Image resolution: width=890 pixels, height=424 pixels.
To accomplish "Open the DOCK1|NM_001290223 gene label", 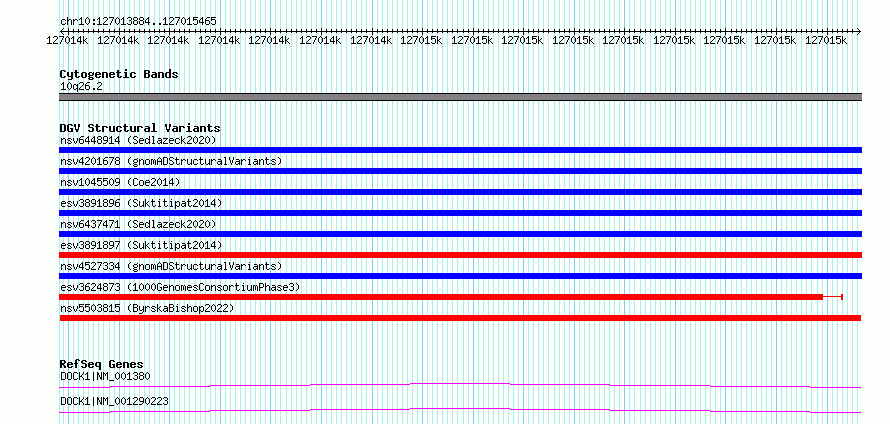I will [x=114, y=401].
